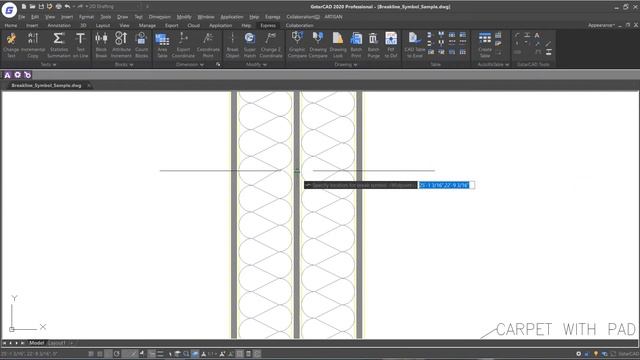This screenshot has height=360, width=640.
Task: Click the Super Hatch tool
Action: 250,45
